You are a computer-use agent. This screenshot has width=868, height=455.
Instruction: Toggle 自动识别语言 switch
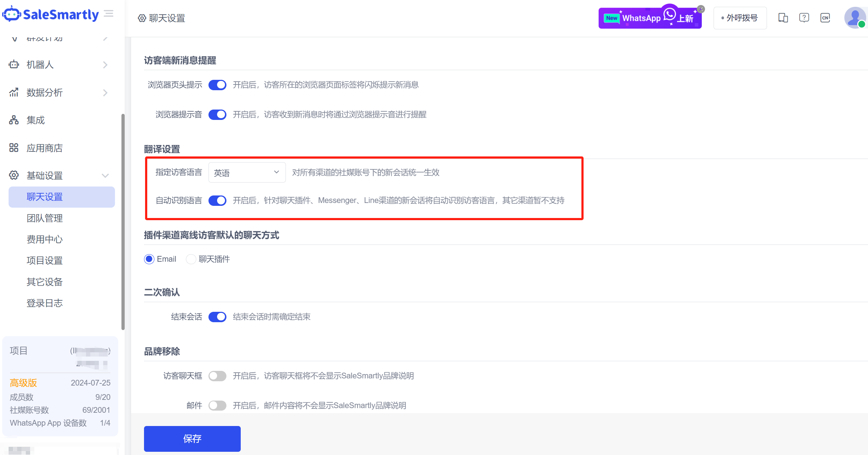click(x=217, y=200)
